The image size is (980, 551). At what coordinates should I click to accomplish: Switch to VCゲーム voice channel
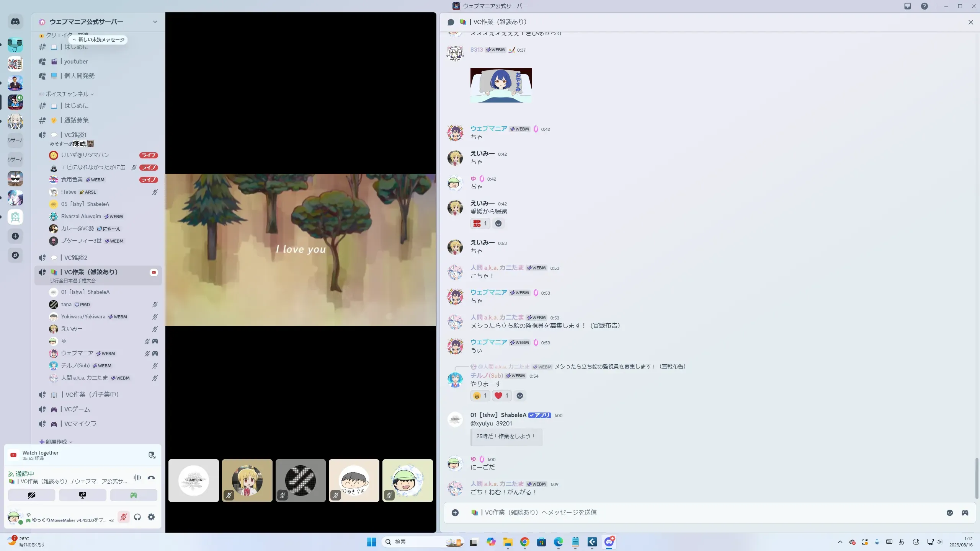pyautogui.click(x=77, y=409)
